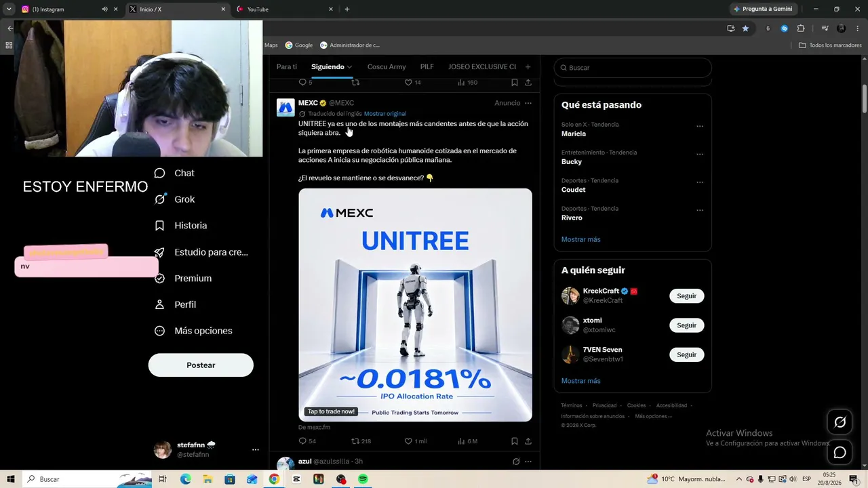The width and height of the screenshot is (868, 488).
Task: Open the MEXC profile avatar
Action: click(x=285, y=108)
